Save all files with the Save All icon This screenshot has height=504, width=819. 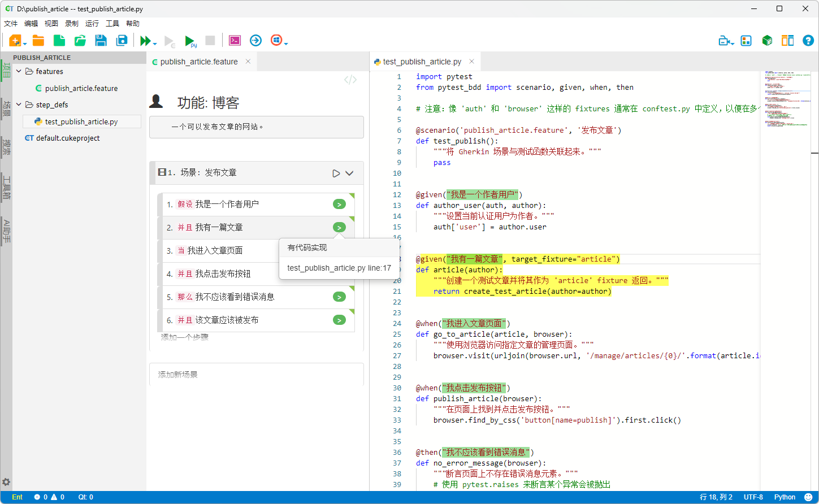click(122, 40)
